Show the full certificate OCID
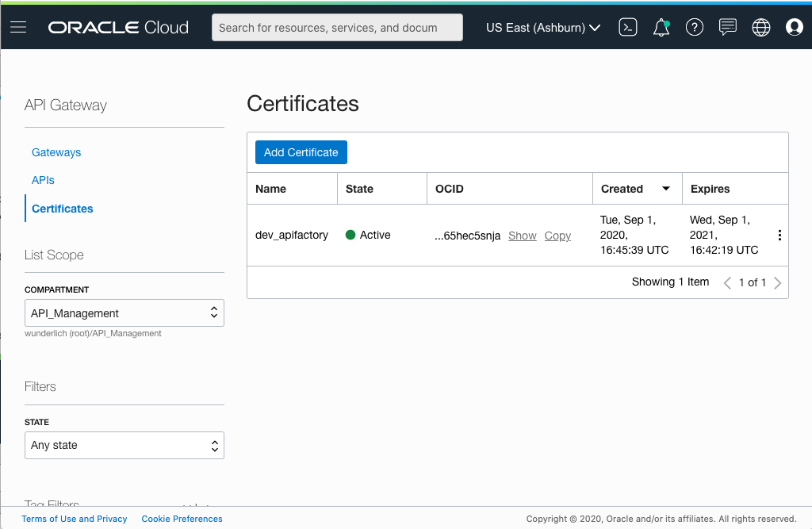The image size is (812, 529). (x=522, y=235)
